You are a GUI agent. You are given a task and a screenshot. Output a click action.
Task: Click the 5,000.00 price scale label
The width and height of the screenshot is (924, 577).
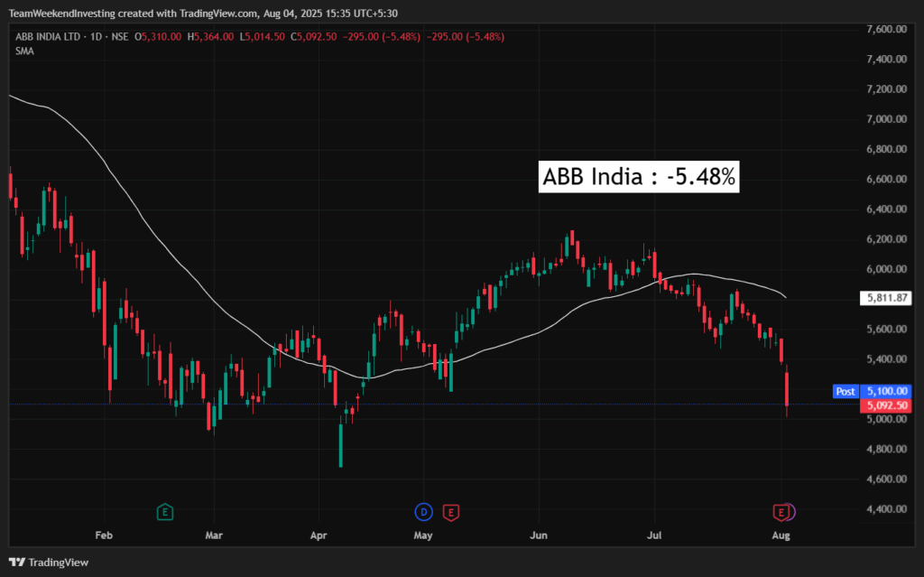(x=886, y=419)
